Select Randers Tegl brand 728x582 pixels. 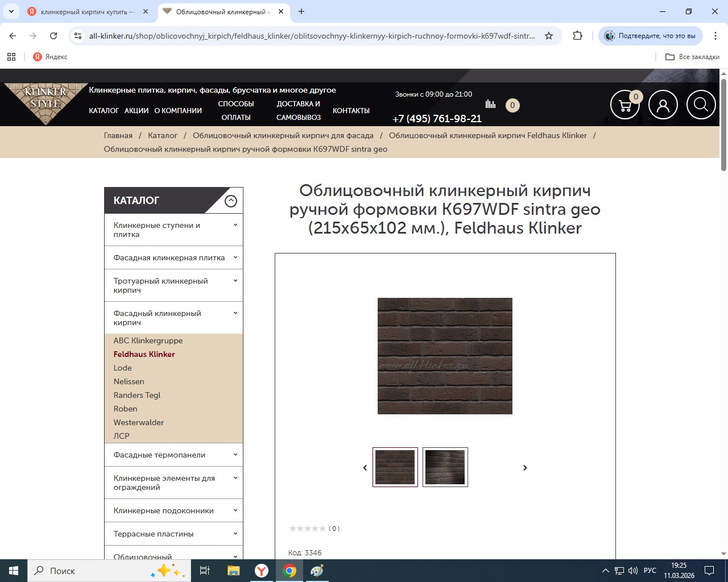[137, 395]
